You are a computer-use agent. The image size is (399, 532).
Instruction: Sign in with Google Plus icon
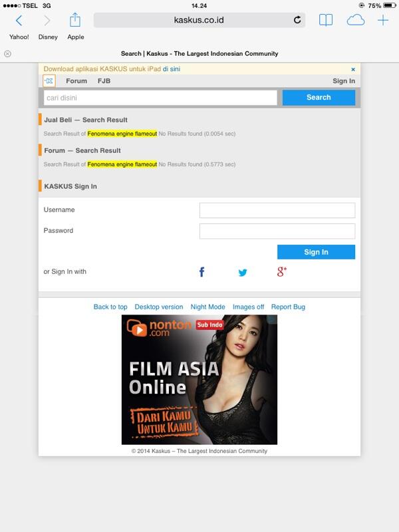click(281, 271)
